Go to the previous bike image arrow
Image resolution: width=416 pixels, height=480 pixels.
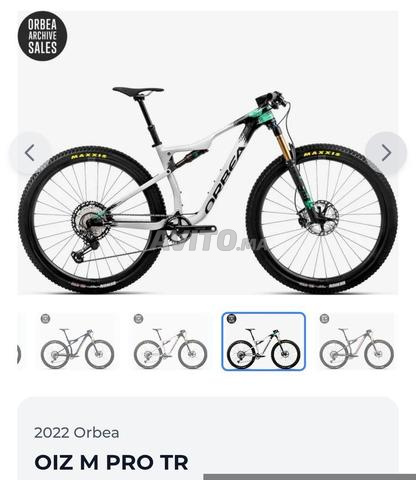30,153
